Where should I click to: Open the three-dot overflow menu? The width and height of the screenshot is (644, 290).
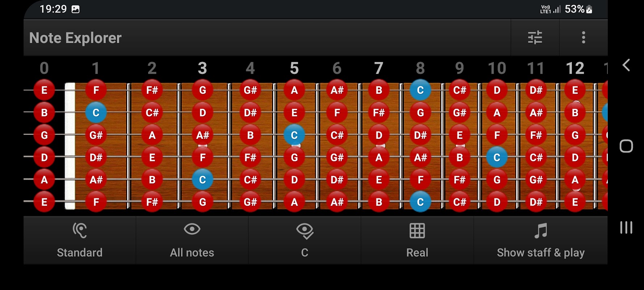[583, 37]
